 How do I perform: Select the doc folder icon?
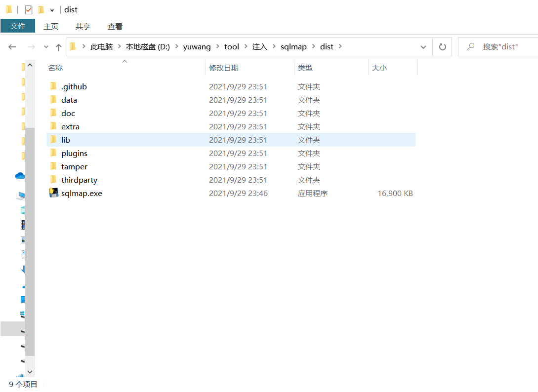53,113
